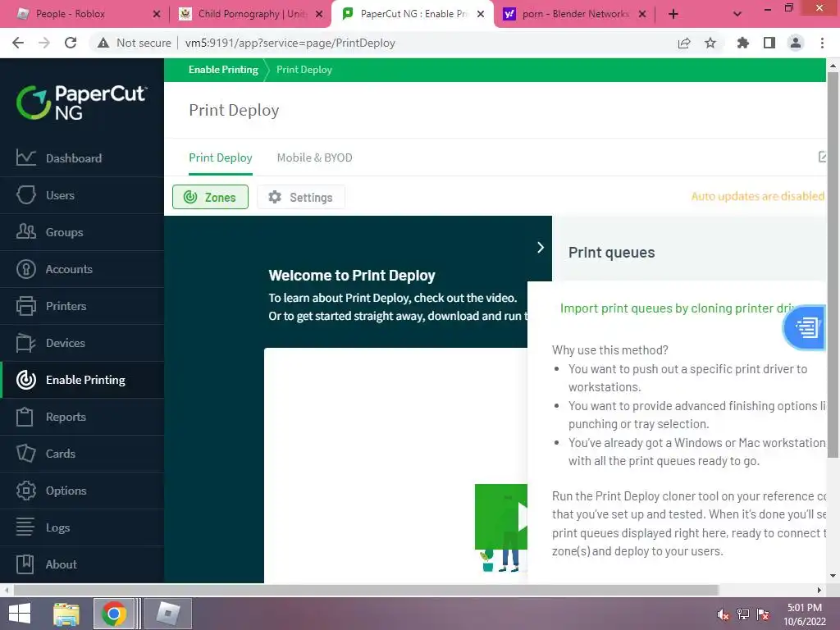Collapse the welcome panel chevron
Image resolution: width=840 pixels, height=630 pixels.
(541, 247)
